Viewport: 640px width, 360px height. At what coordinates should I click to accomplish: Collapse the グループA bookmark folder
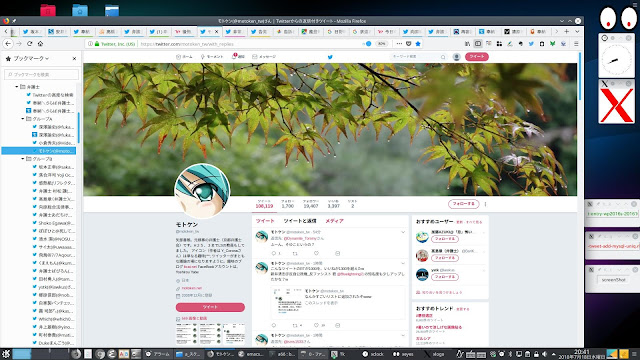tap(23, 119)
